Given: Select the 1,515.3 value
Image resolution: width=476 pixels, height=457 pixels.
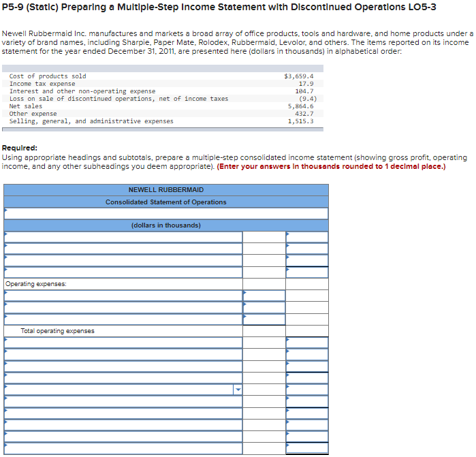Looking at the screenshot, I should [300, 121].
